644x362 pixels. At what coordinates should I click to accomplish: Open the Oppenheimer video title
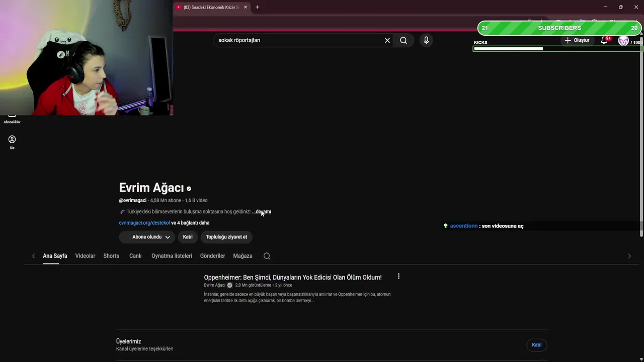293,278
